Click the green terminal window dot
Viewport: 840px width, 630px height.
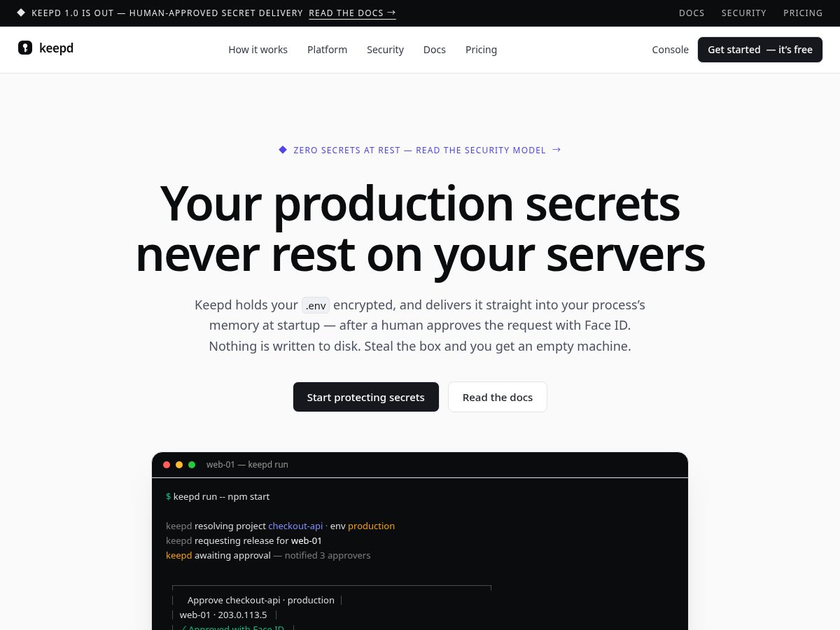coord(192,465)
